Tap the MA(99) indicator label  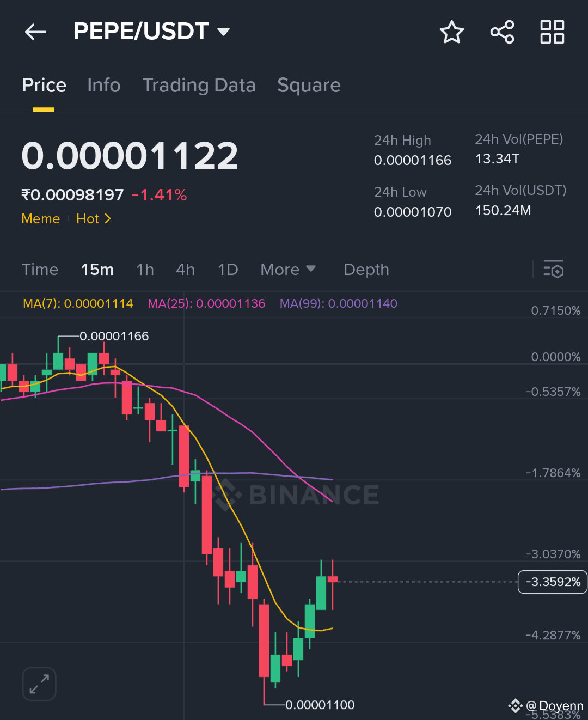coord(339,303)
